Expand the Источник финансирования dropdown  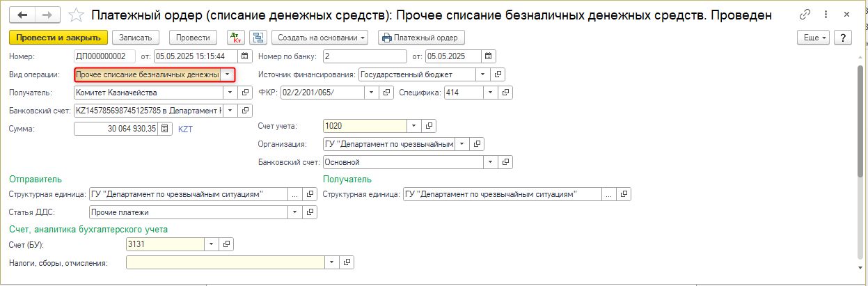point(483,74)
